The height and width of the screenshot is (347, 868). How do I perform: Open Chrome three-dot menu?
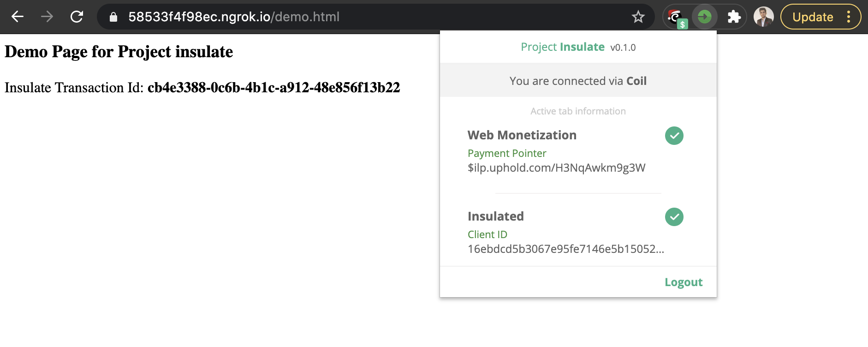click(848, 17)
